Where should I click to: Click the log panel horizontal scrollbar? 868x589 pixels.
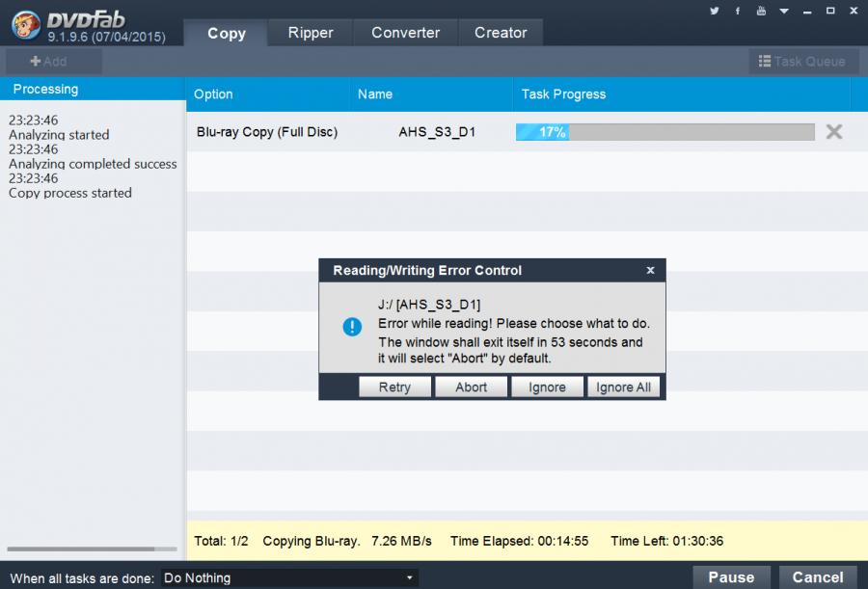point(92,549)
